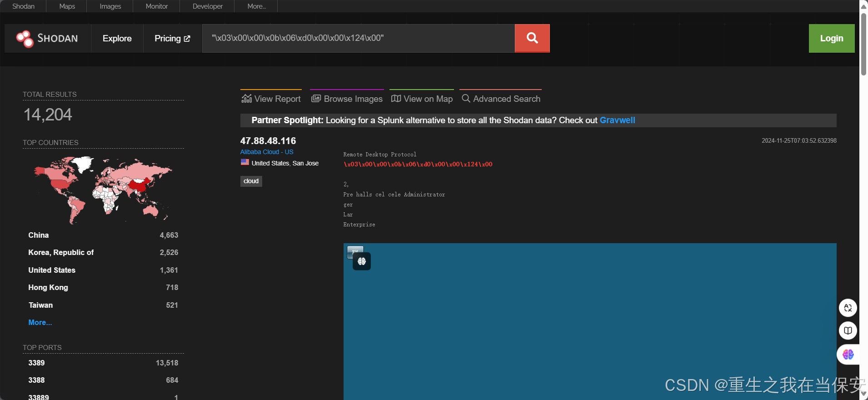Click the scrollbar up arrow
The width and height of the screenshot is (868, 400).
tap(863, 6)
